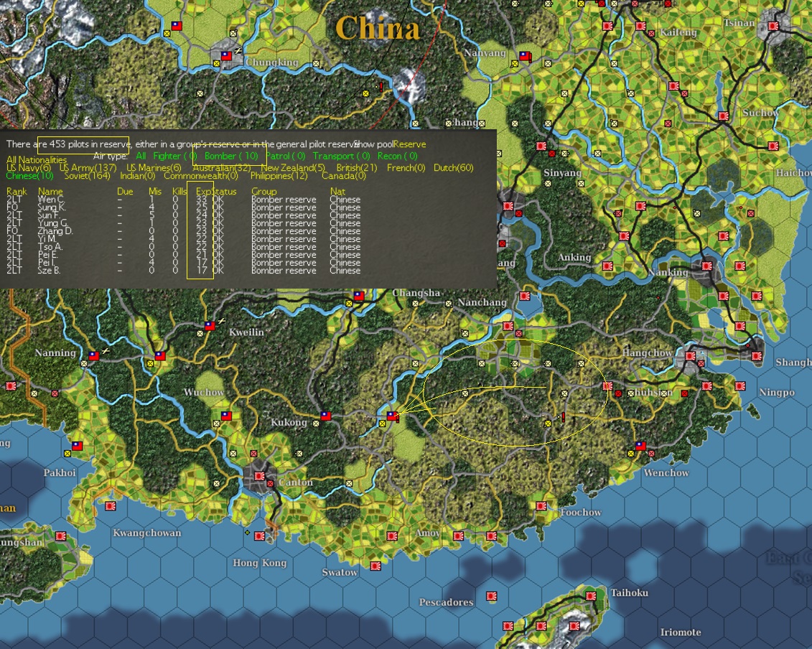Filter pilots by Patrol ( 0) type
812x649 pixels.
point(286,156)
